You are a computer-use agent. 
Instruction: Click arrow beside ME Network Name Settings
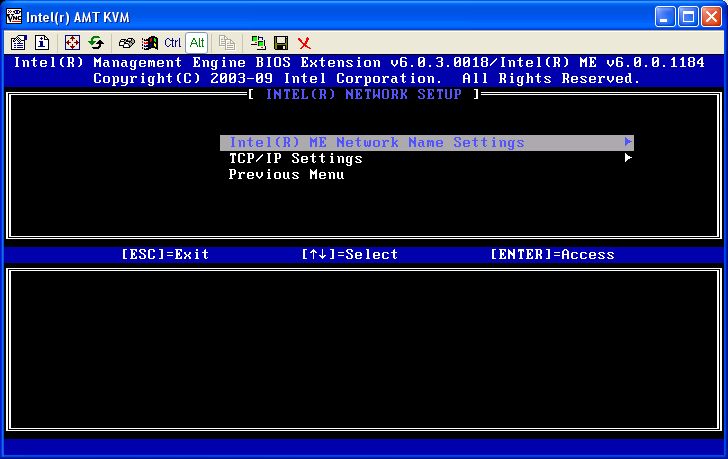pos(628,142)
